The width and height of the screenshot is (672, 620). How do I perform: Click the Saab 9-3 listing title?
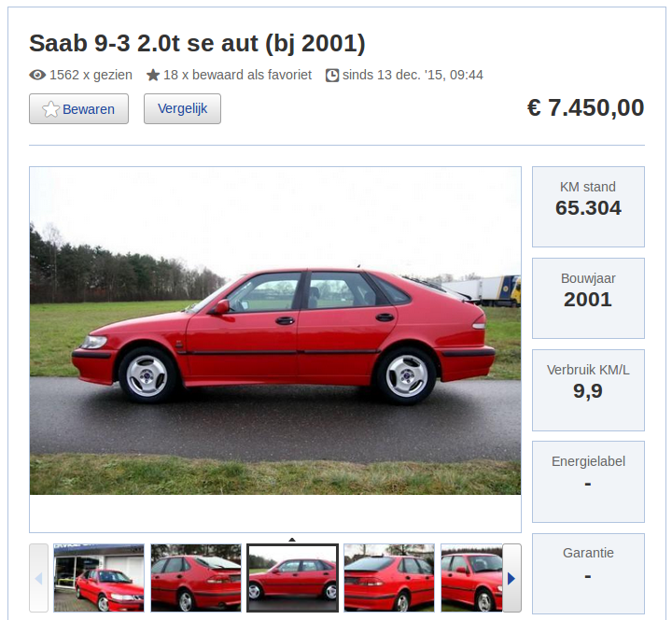(197, 43)
